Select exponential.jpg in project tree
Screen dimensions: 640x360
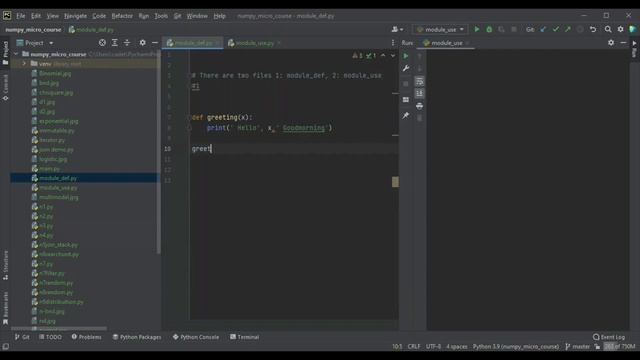pyautogui.click(x=58, y=121)
